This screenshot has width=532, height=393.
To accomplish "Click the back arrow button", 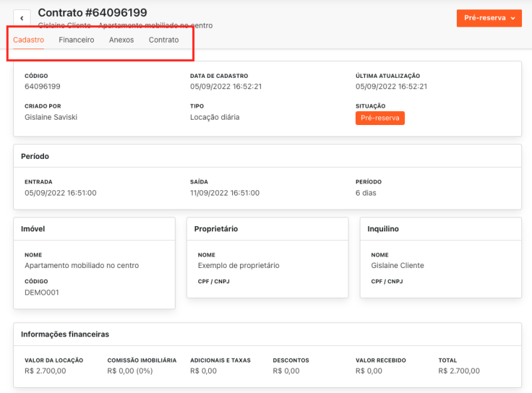I will [x=22, y=18].
